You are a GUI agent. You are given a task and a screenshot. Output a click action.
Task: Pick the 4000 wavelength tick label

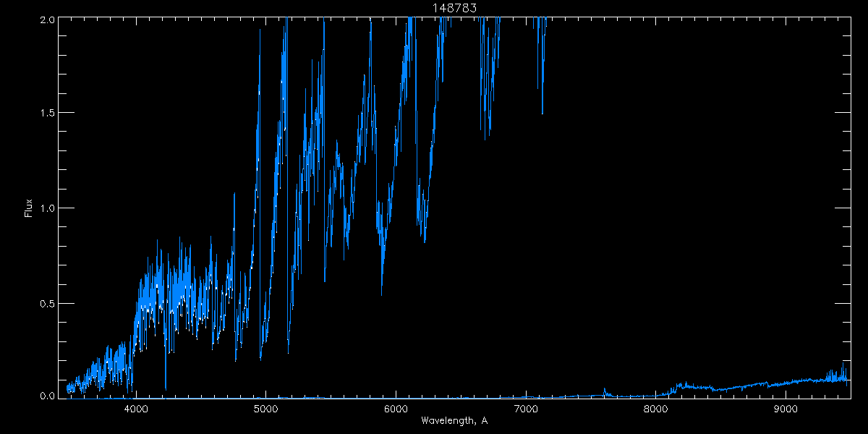(136, 409)
